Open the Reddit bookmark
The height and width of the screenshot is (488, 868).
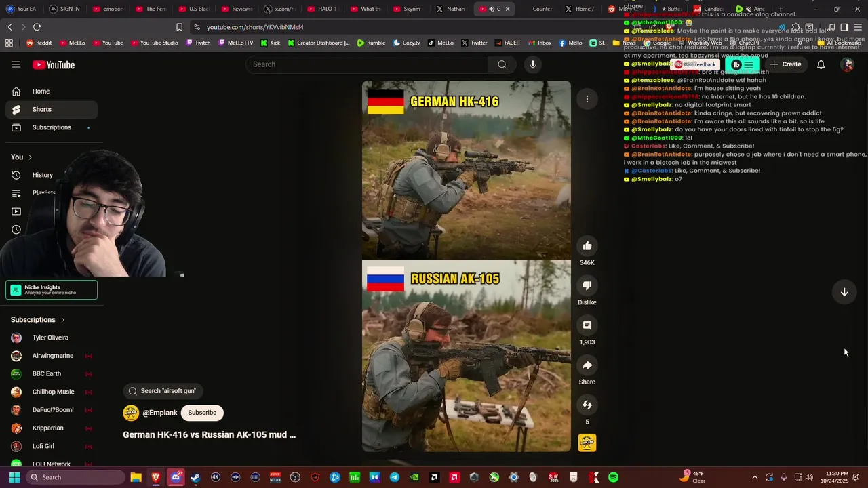tap(39, 43)
